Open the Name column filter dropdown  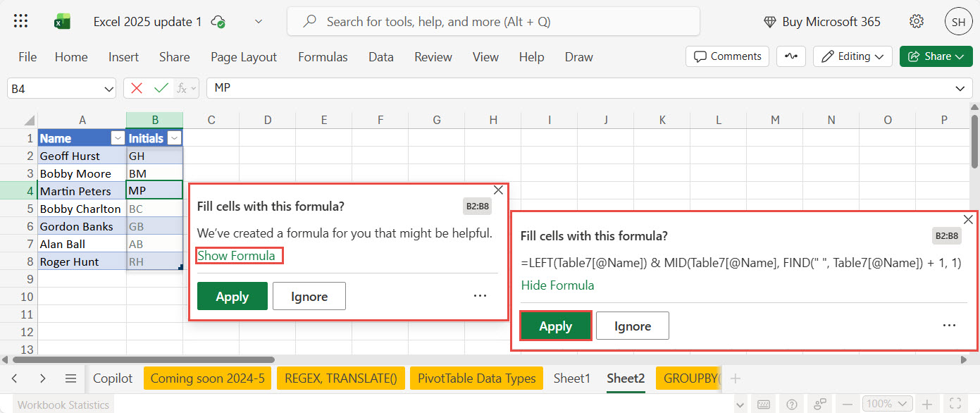point(118,138)
